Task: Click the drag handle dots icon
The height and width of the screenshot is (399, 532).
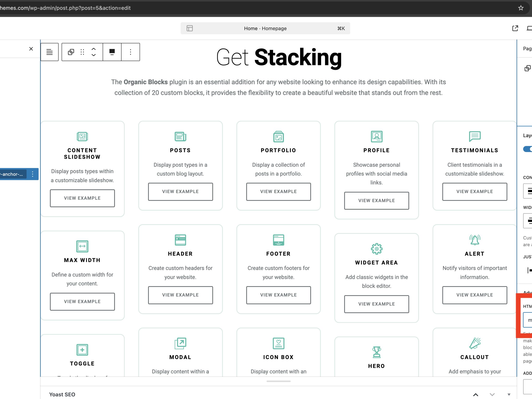Action: tap(82, 52)
